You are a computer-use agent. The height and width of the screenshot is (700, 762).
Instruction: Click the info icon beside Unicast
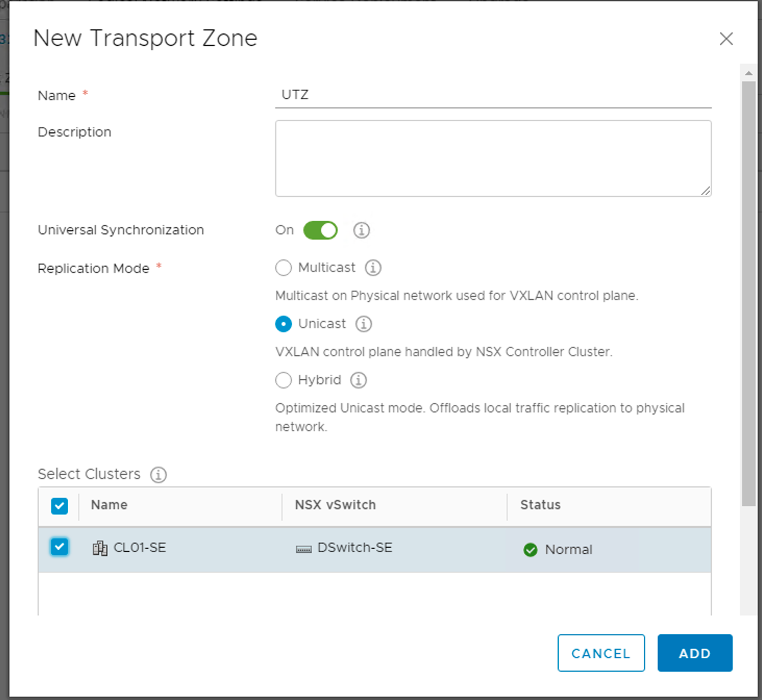[363, 324]
